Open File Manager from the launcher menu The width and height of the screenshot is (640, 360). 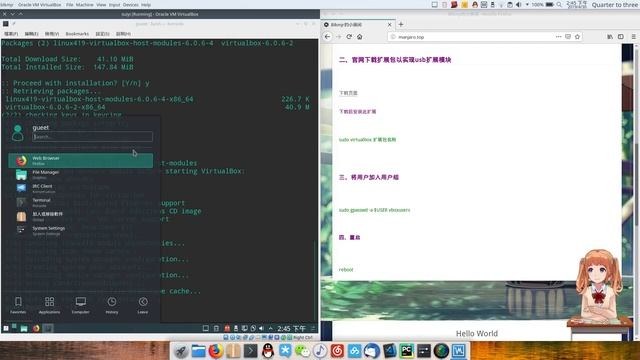tap(80, 175)
